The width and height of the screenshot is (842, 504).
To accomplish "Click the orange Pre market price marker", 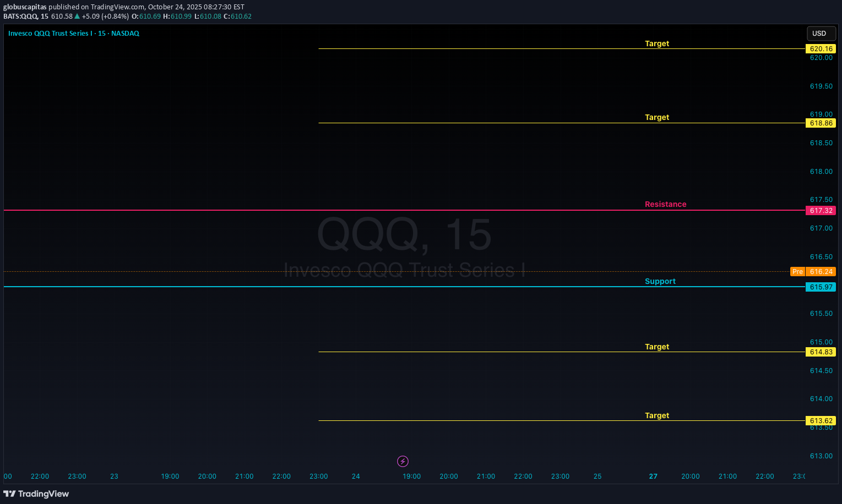I will [797, 271].
